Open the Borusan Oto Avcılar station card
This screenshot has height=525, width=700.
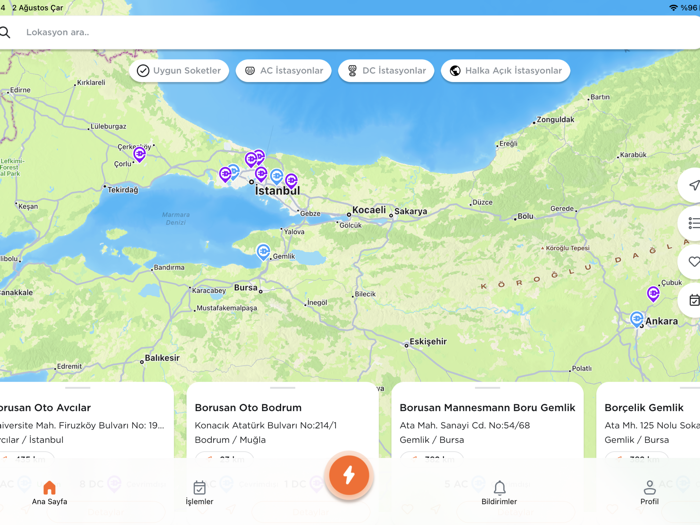(x=87, y=422)
